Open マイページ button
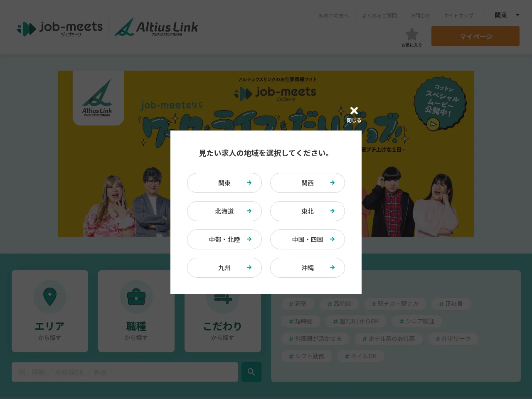This screenshot has height=399, width=532. pyautogui.click(x=475, y=36)
